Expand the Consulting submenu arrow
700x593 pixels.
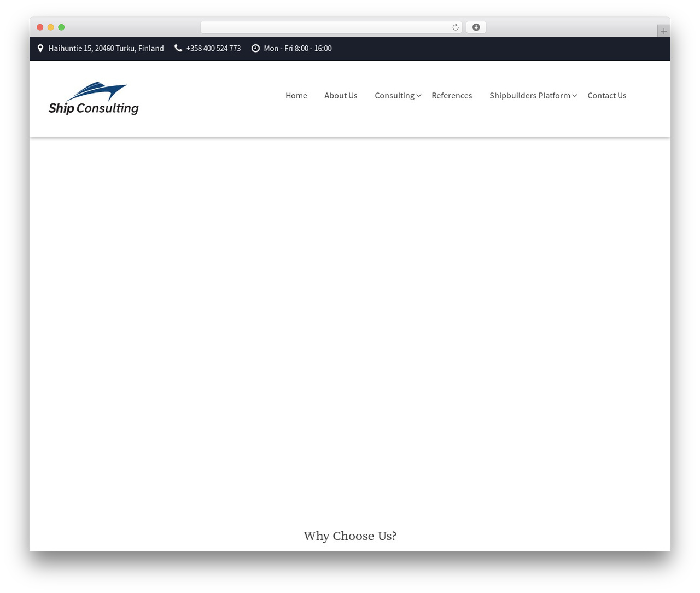coord(419,96)
